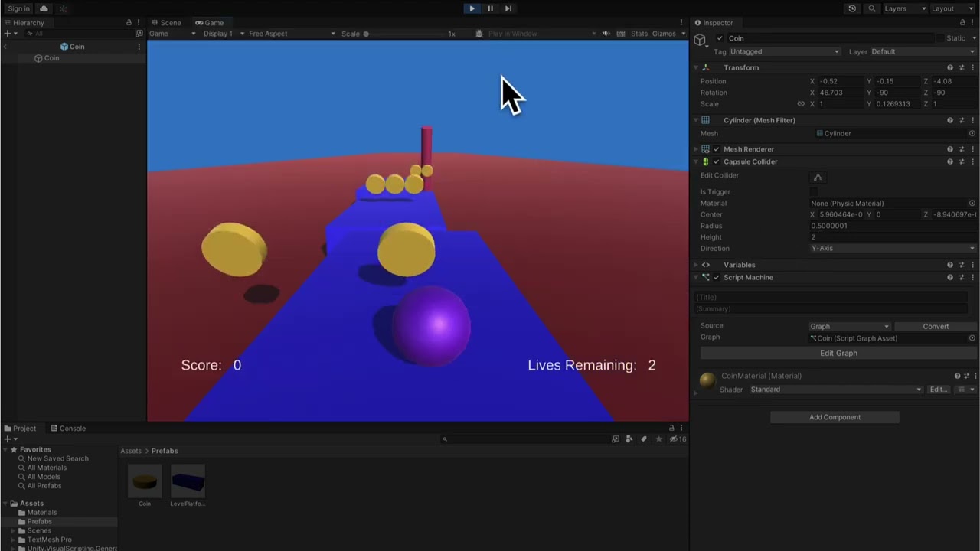The height and width of the screenshot is (551, 980).
Task: Select the Game tab
Action: [209, 23]
